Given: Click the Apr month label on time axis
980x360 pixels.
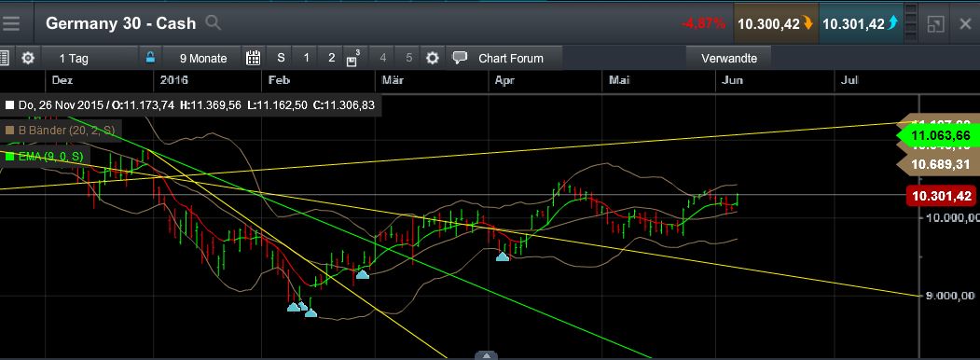Looking at the screenshot, I should pos(504,80).
